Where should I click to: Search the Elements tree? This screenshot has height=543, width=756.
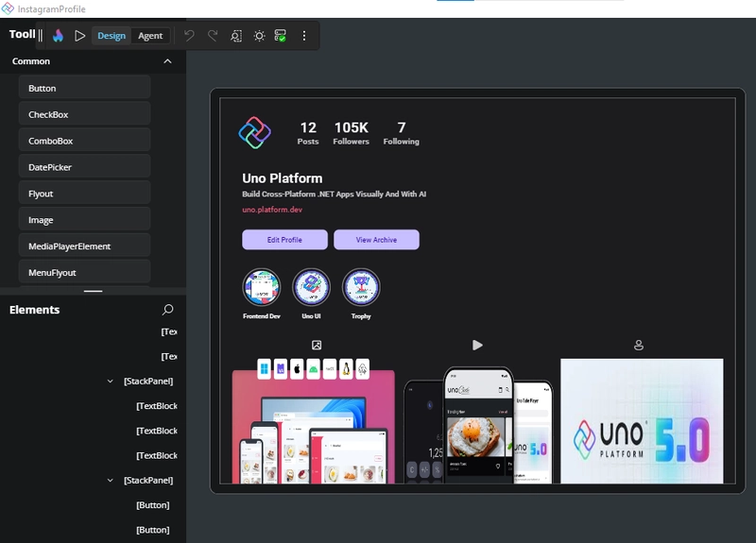(x=167, y=310)
